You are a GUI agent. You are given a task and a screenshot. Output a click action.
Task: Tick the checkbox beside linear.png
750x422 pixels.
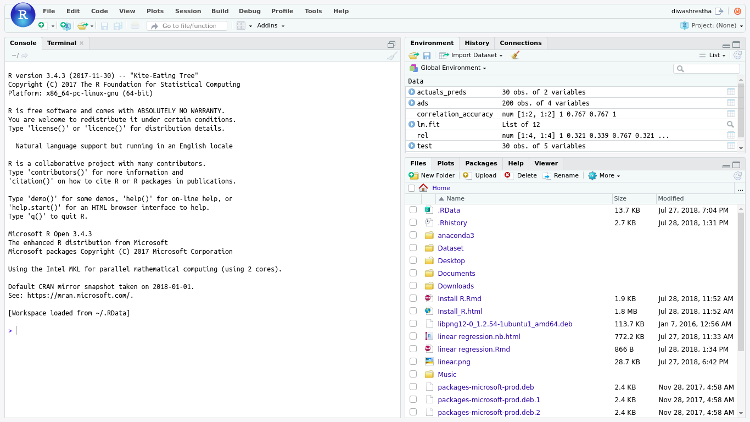413,361
